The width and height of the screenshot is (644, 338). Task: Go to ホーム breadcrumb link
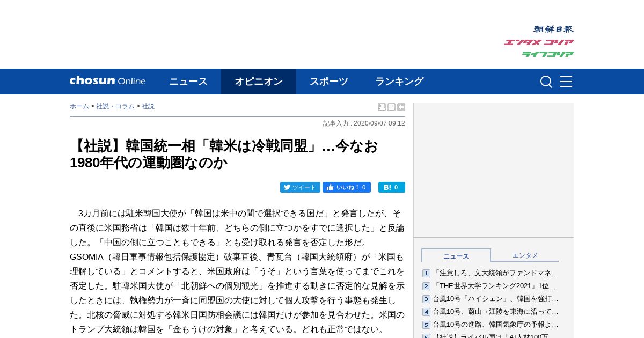(x=79, y=106)
